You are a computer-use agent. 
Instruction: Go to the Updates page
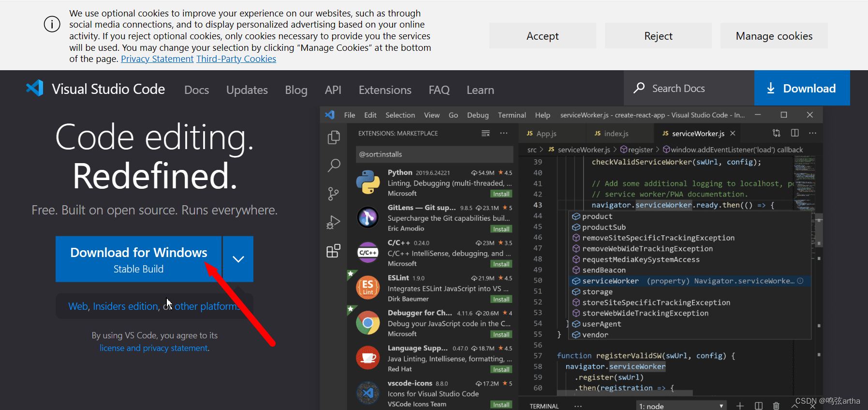point(247,90)
